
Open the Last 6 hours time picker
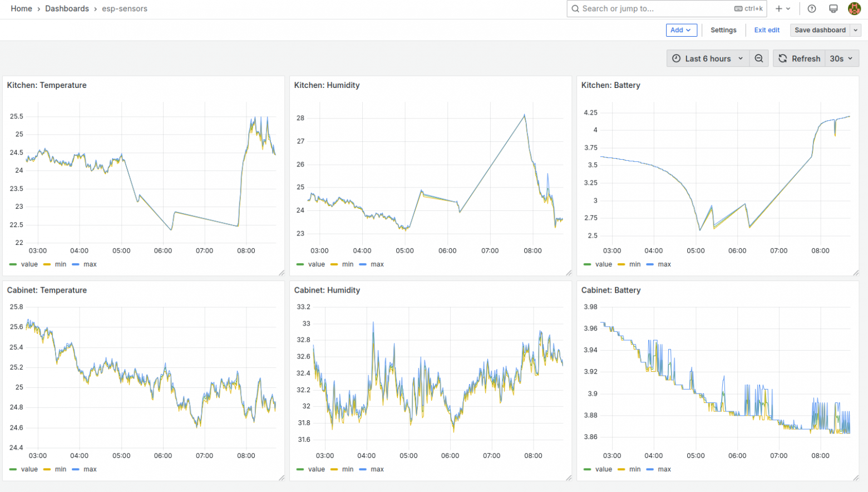pyautogui.click(x=708, y=58)
